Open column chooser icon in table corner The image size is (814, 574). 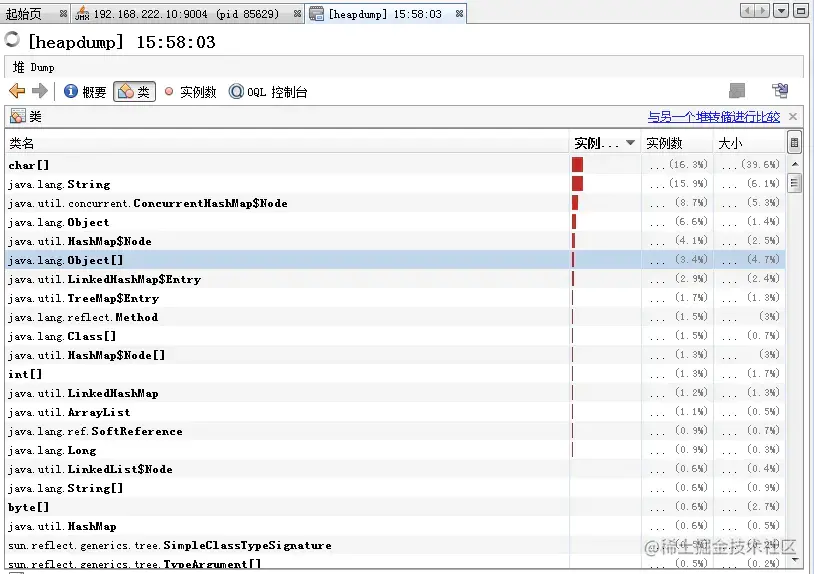pyautogui.click(x=794, y=143)
